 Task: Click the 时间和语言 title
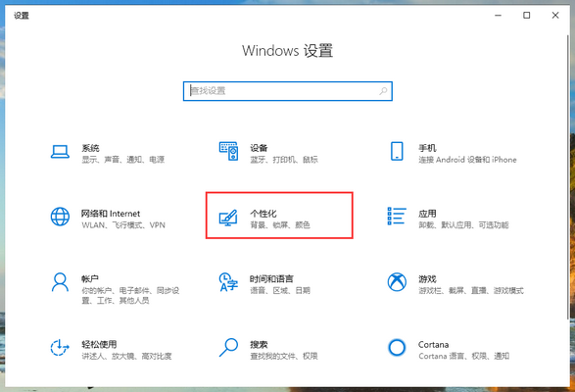tap(271, 279)
